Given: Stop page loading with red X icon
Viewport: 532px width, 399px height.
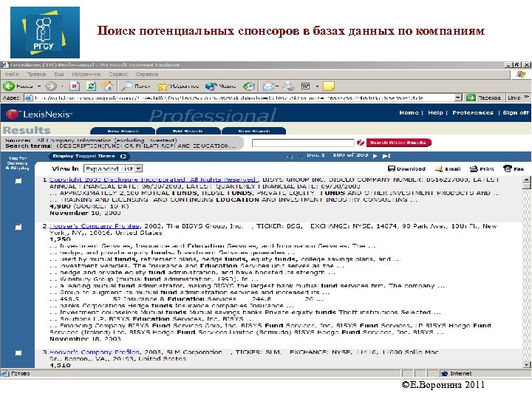Looking at the screenshot, I should (75, 86).
